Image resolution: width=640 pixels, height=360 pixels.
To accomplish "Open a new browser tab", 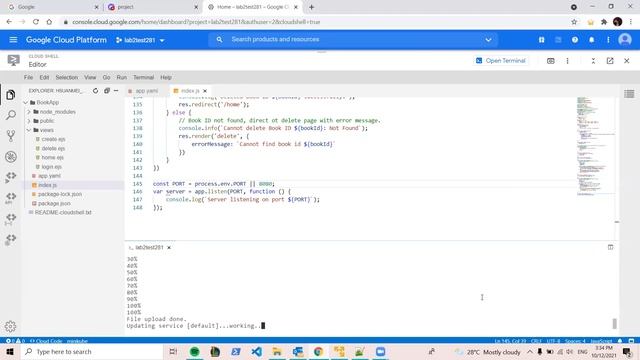I will (x=311, y=7).
